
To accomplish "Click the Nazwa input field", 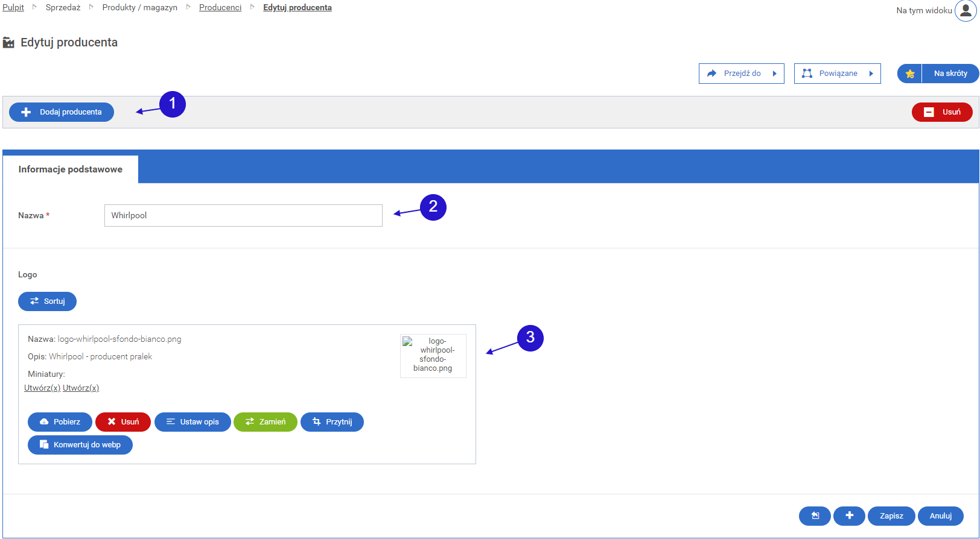I will (x=243, y=215).
